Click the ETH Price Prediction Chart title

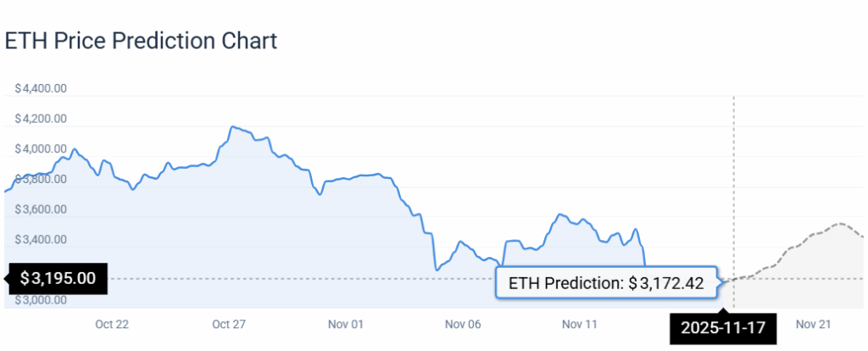pyautogui.click(x=142, y=40)
